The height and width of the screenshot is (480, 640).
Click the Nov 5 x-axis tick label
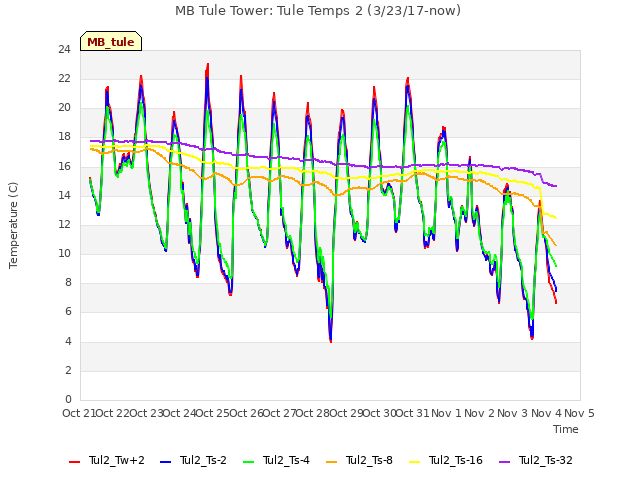(x=579, y=413)
